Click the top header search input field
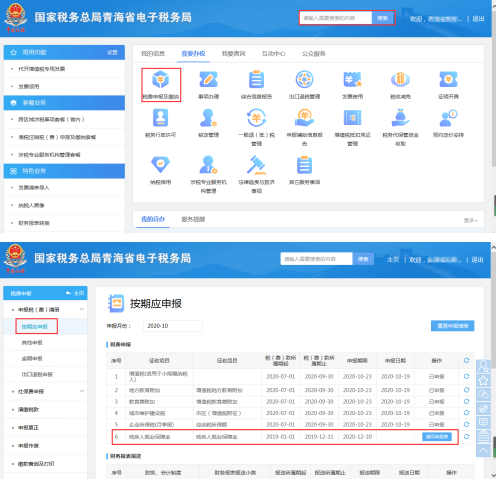 (x=336, y=18)
